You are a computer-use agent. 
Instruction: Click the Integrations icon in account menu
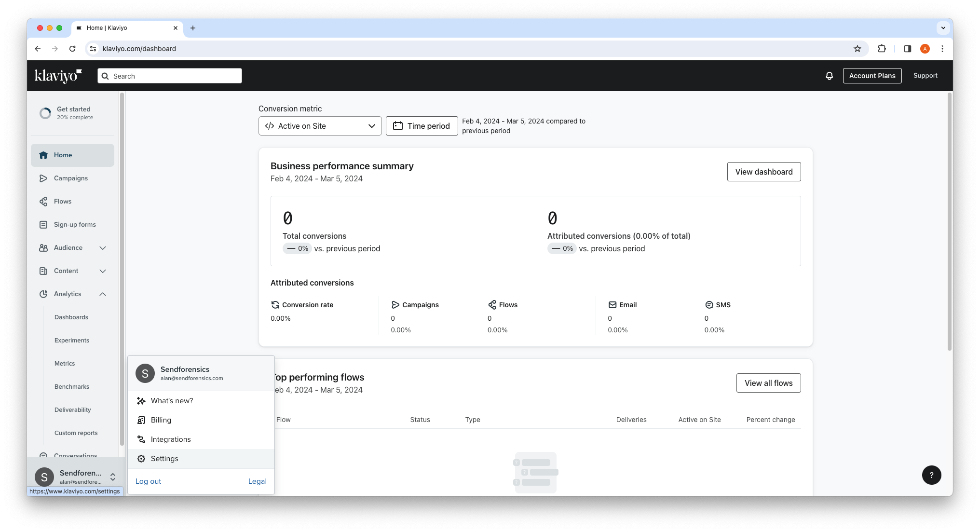141,439
